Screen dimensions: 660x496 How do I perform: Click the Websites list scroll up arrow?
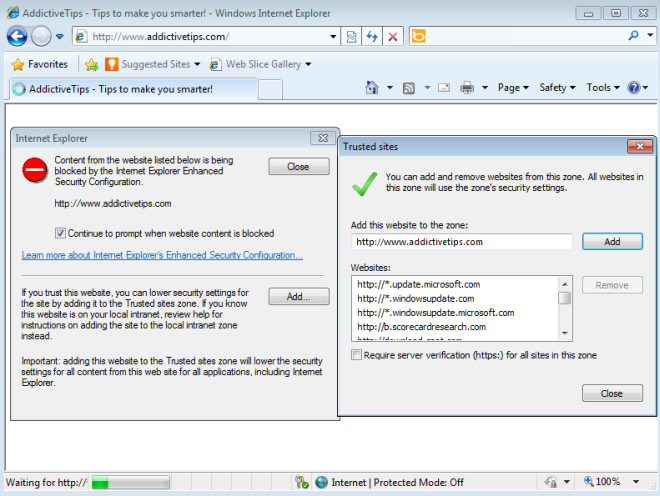coord(564,284)
